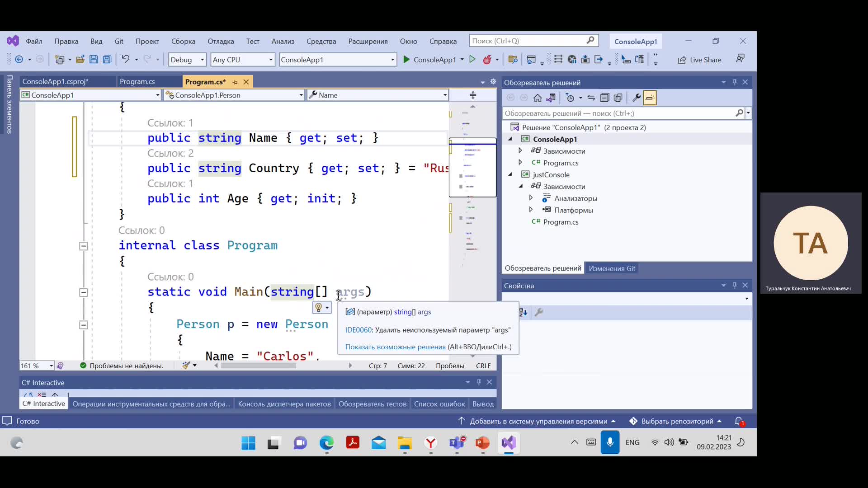Open PowerPoint from the Windows taskbar
The image size is (868, 488).
tap(482, 443)
